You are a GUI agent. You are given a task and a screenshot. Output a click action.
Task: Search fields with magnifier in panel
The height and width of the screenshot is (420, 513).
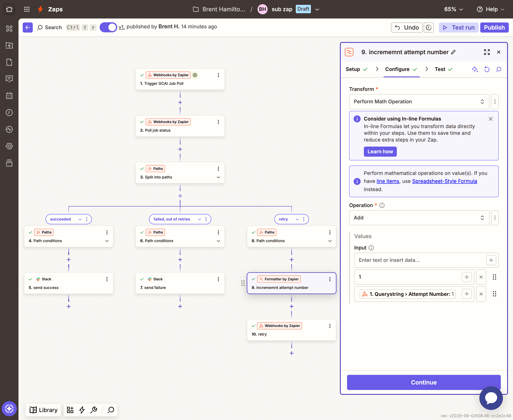coord(499,69)
